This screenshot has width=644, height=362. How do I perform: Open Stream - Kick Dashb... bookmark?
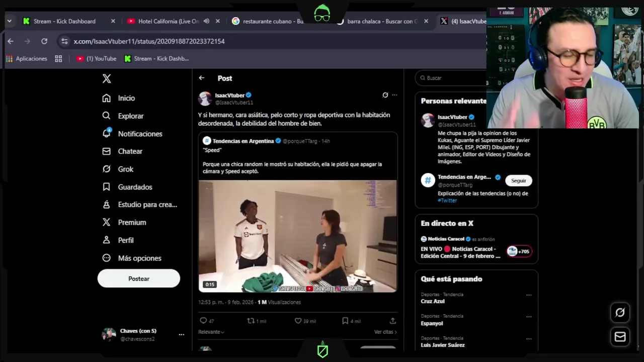(156, 59)
